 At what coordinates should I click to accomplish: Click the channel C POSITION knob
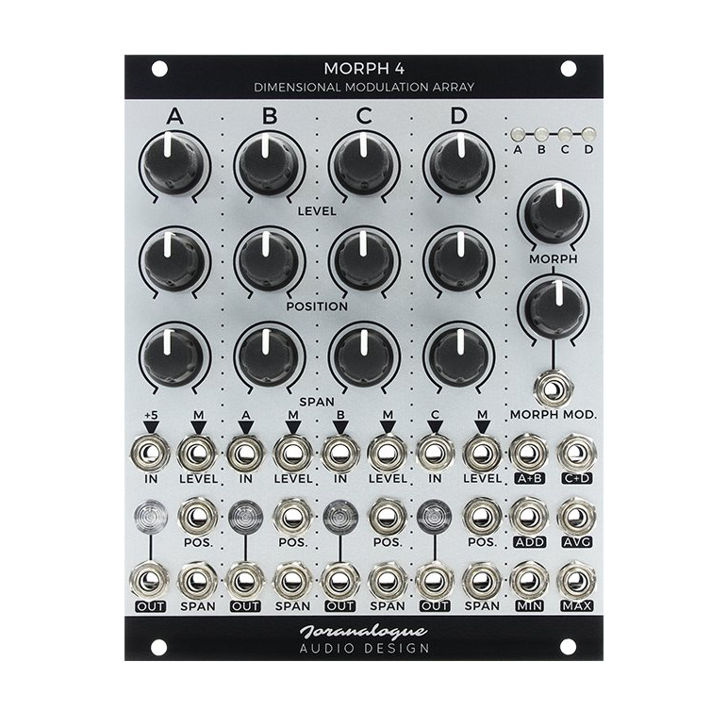coord(364,260)
